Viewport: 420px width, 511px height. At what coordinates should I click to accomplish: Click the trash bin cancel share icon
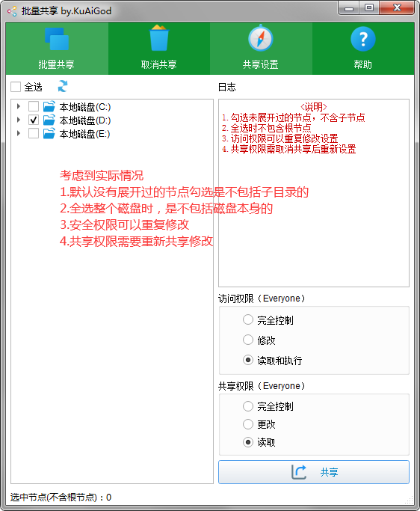[x=159, y=38]
